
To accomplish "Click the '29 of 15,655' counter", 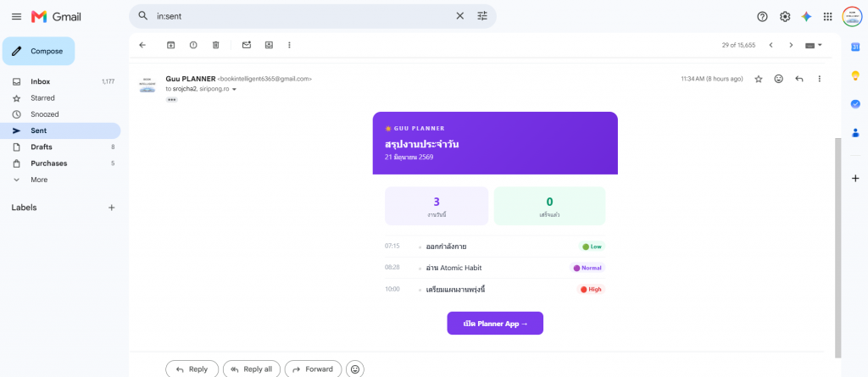I will 738,46.
